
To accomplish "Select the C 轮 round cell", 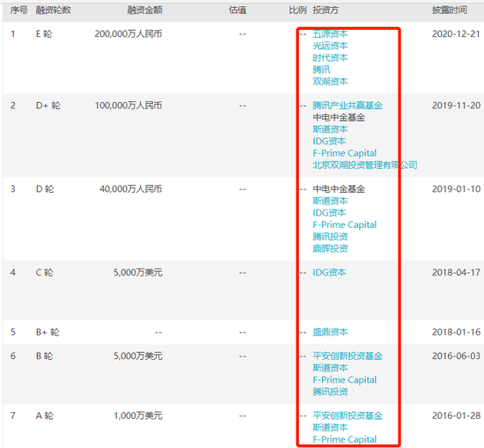I will (x=45, y=272).
